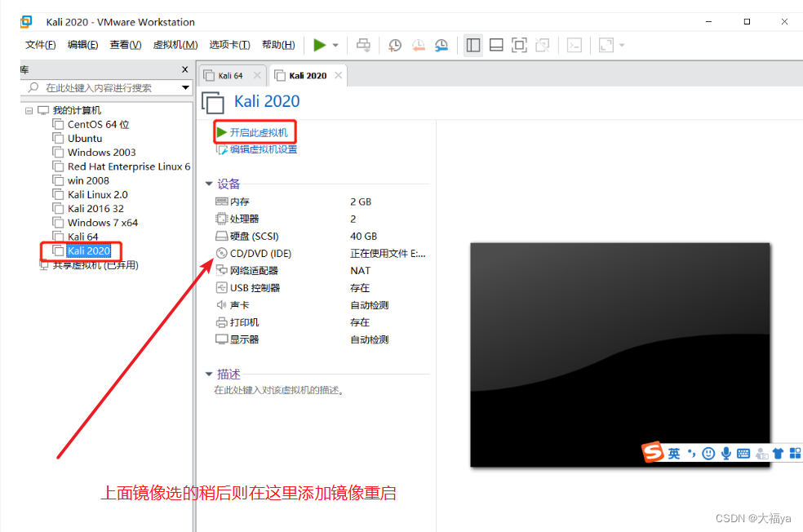The image size is (803, 532).
Task: Open the power options dropdown arrow
Action: point(335,45)
